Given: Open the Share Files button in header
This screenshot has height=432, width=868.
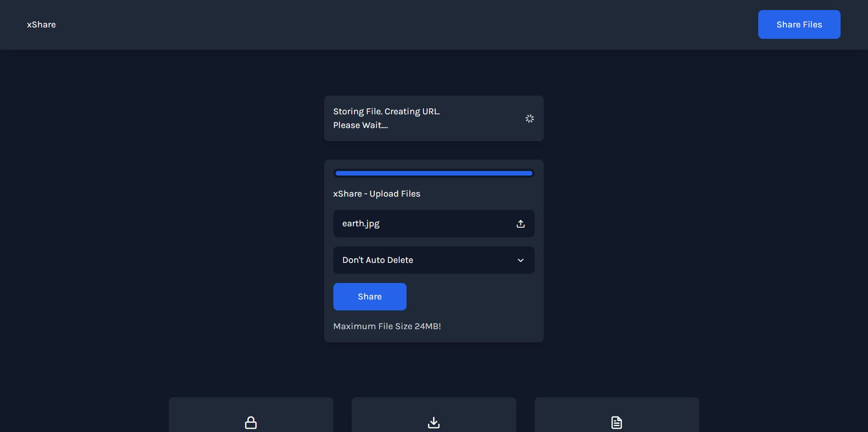Looking at the screenshot, I should [799, 25].
